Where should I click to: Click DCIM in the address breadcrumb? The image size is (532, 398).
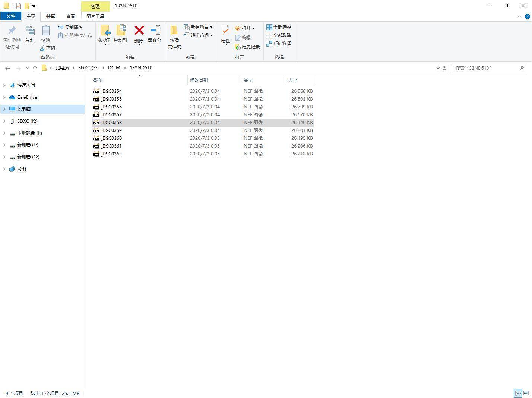click(114, 68)
